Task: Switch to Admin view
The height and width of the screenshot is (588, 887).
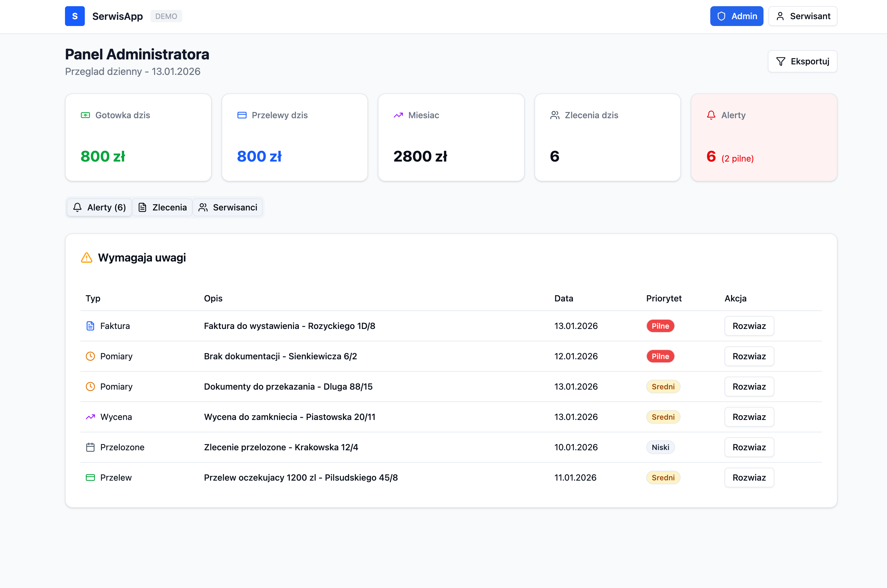Action: pyautogui.click(x=737, y=16)
